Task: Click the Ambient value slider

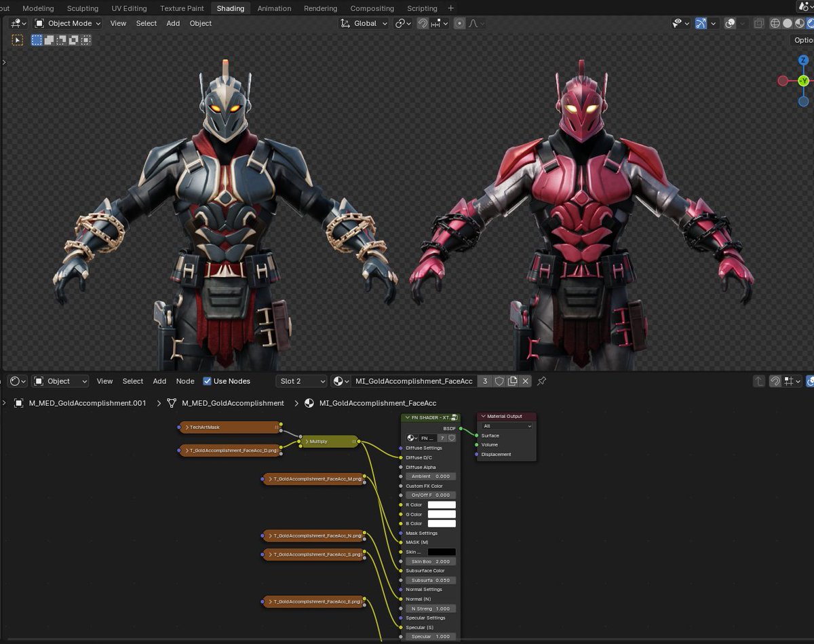Action: [x=431, y=476]
